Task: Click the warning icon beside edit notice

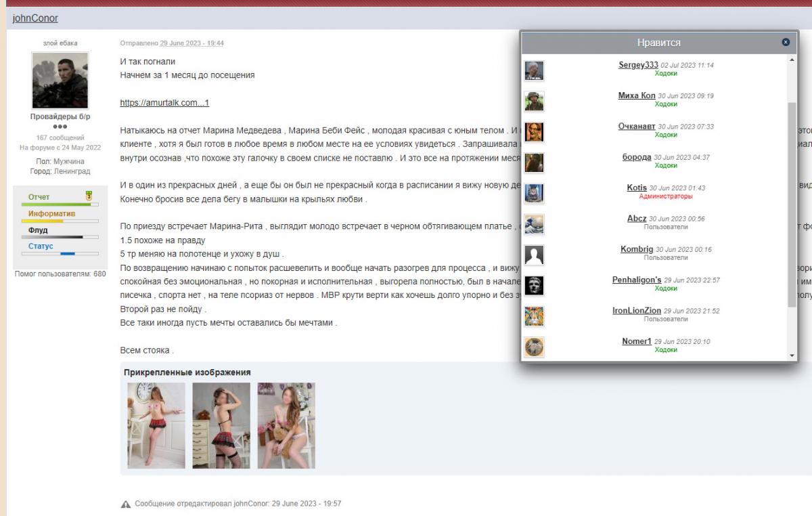Action: [x=125, y=504]
